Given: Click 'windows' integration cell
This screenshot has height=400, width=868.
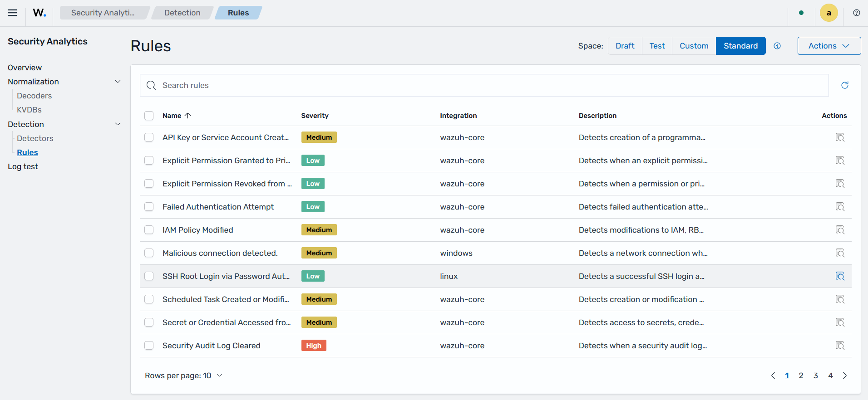Looking at the screenshot, I should pos(456,253).
